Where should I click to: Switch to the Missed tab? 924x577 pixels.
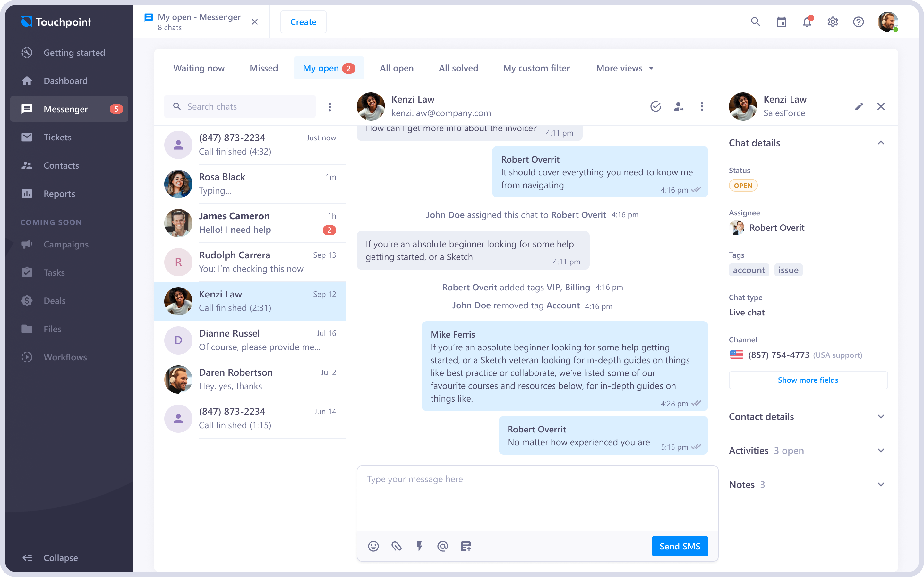click(263, 68)
